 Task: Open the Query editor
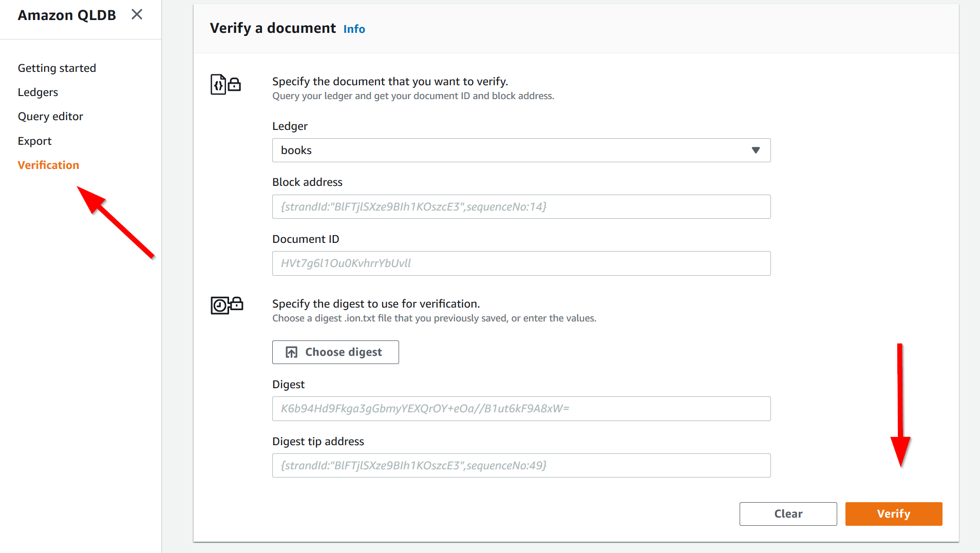point(50,117)
